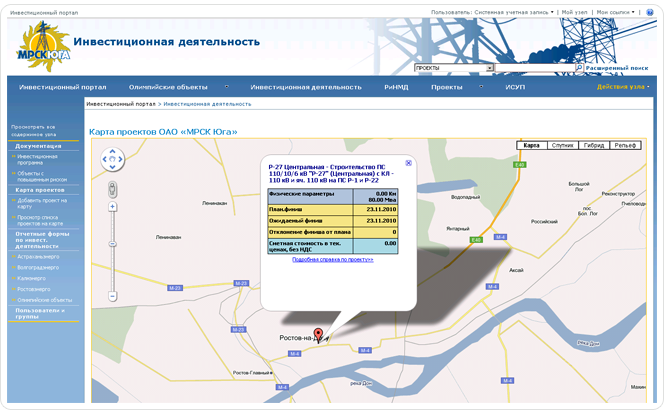Click the red map marker in Ростов-на-Дону
The width and height of the screenshot is (670, 412).
[318, 335]
